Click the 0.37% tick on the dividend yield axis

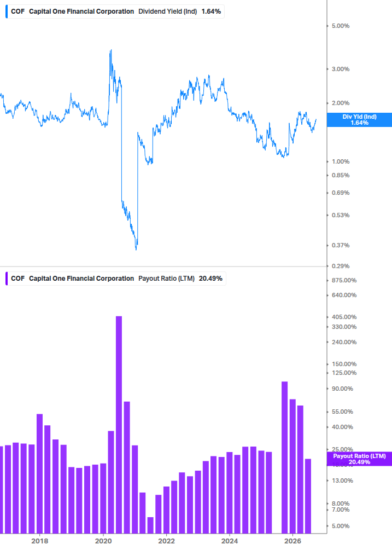tap(341, 246)
